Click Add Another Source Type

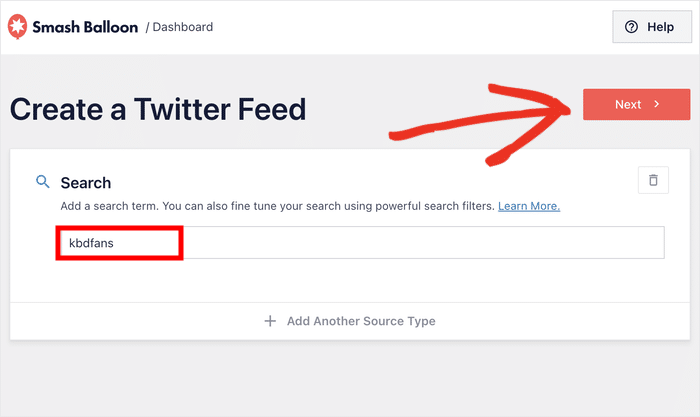click(x=360, y=321)
